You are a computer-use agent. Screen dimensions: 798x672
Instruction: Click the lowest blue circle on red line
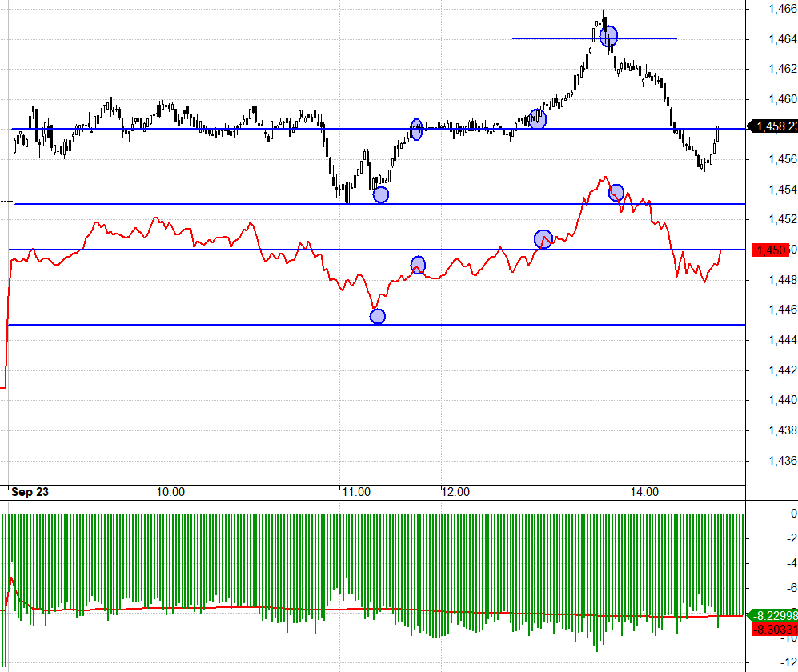[x=378, y=317]
